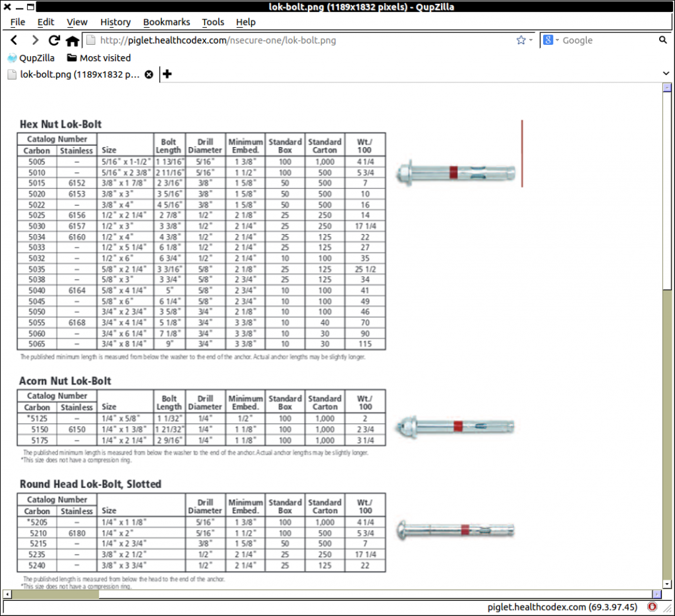This screenshot has width=675, height=616.
Task: Go back to the previous page
Action: coord(15,40)
